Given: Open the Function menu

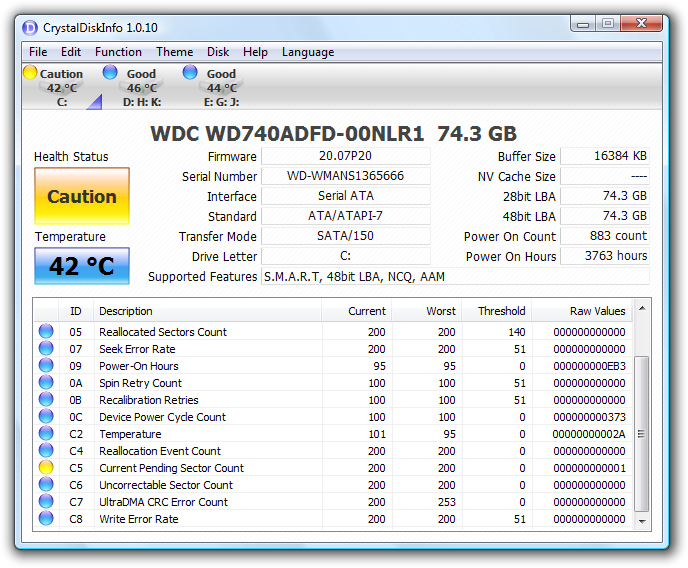Looking at the screenshot, I should point(118,52).
